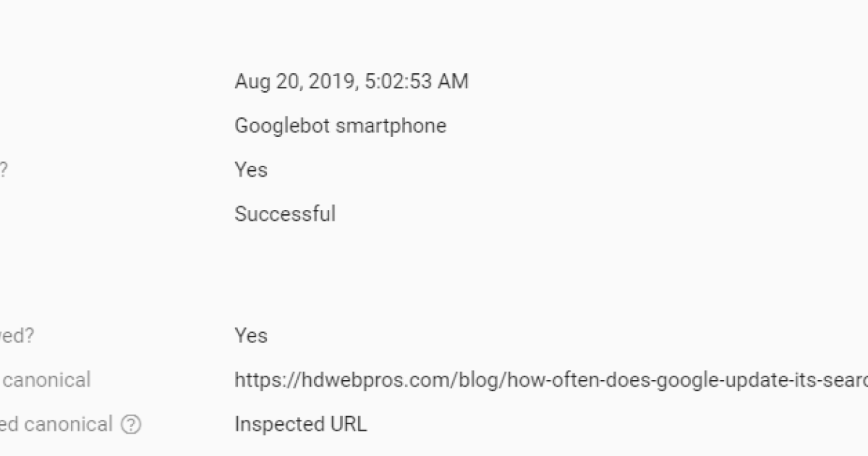Click the 'ed canonical' label text

56,424
